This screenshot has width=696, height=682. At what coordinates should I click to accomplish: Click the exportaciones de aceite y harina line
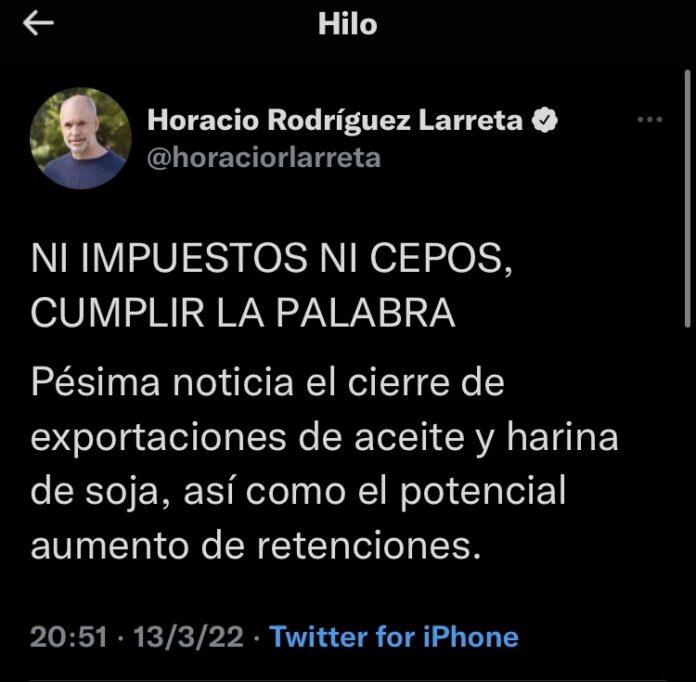point(324,439)
